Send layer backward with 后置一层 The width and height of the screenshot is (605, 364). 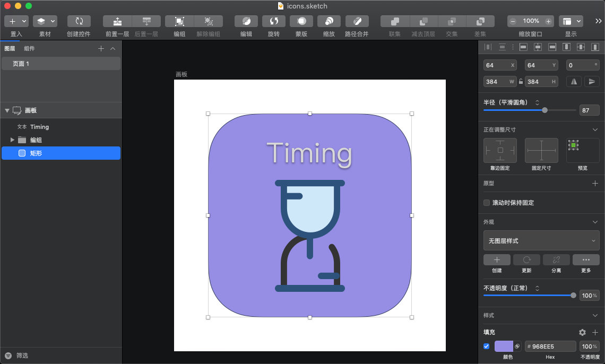pos(146,21)
